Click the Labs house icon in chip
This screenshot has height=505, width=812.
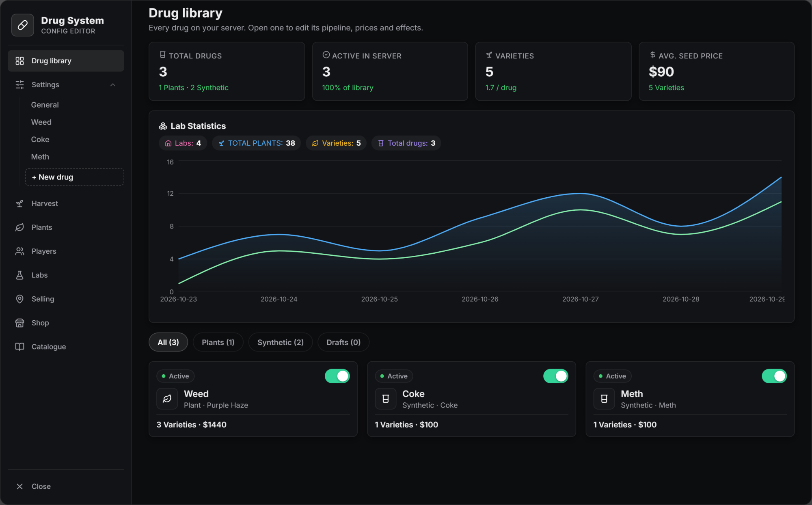(168, 143)
